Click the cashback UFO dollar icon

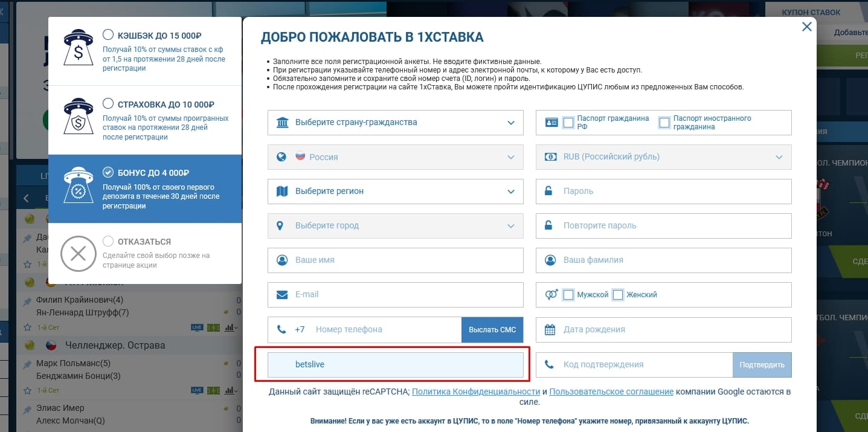click(79, 47)
